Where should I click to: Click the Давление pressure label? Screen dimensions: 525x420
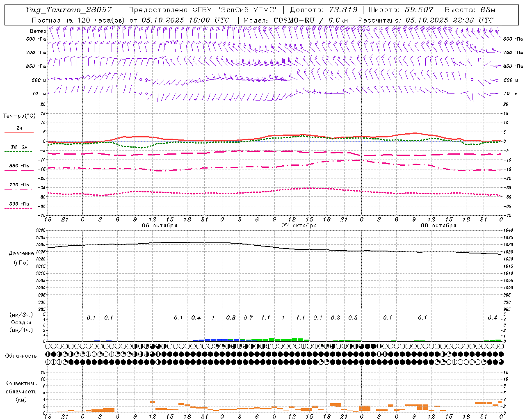(x=21, y=253)
